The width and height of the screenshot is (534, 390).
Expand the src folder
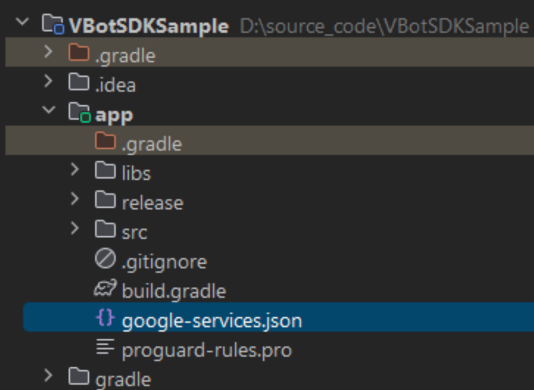75,228
